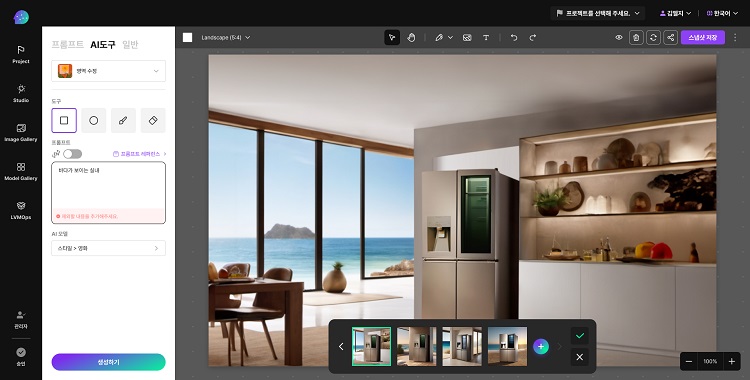Viewport: 750px width, 380px height.
Task: Click the purple 스냅샷 저장 button
Action: (703, 37)
